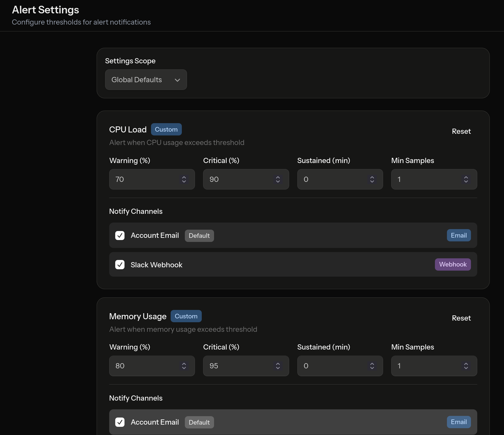Click stepper arrows on CPU Min Samples field

466,179
